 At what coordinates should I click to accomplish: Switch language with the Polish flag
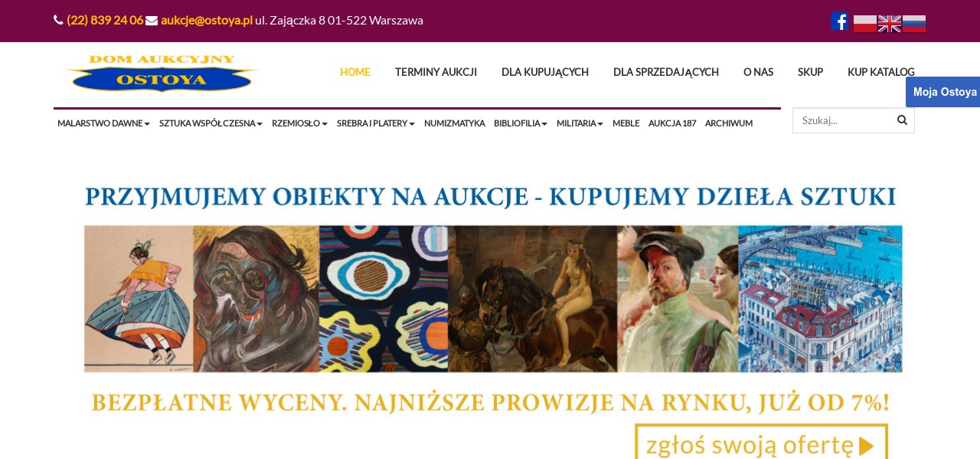click(x=864, y=24)
